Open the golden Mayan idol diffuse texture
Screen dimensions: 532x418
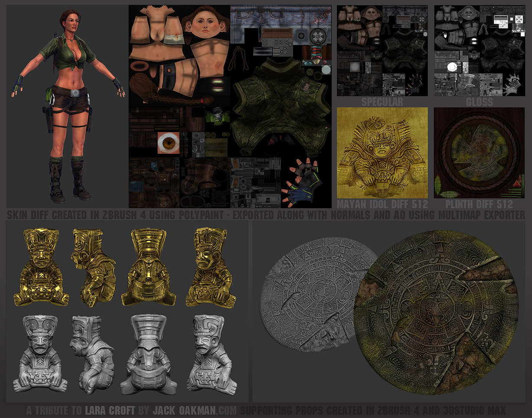pyautogui.click(x=382, y=153)
